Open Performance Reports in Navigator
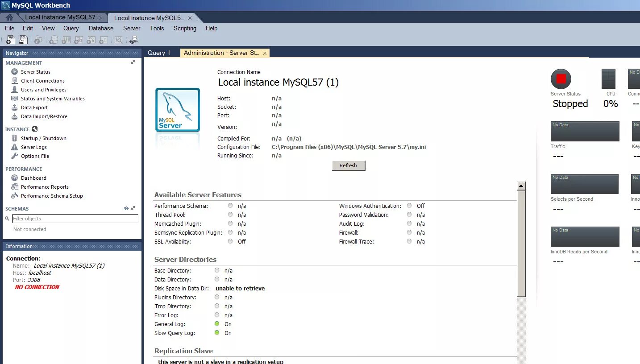Screen dimensions: 640x364 (45, 187)
